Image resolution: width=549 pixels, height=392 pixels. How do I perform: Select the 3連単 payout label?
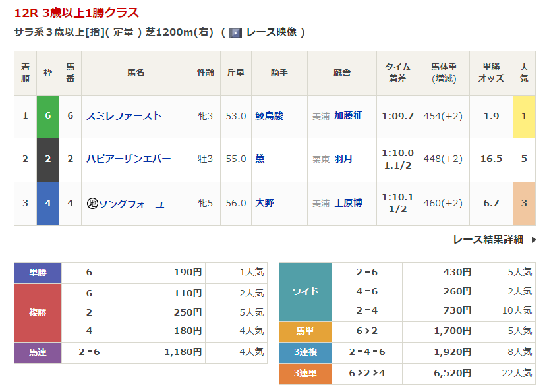305,374
